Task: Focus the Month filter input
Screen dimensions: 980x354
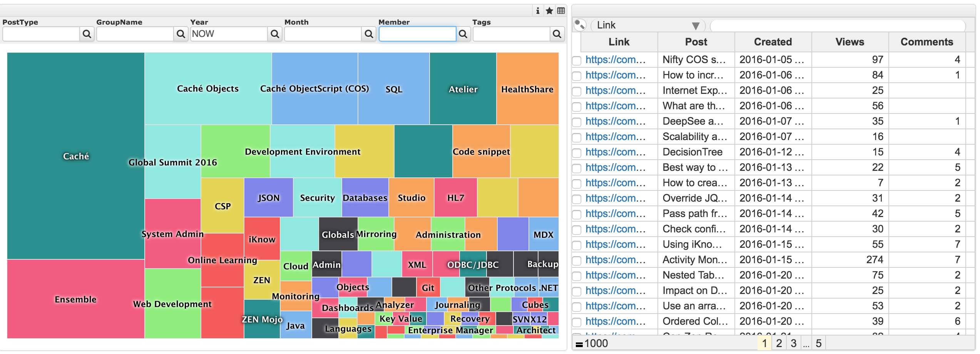Action: click(323, 34)
